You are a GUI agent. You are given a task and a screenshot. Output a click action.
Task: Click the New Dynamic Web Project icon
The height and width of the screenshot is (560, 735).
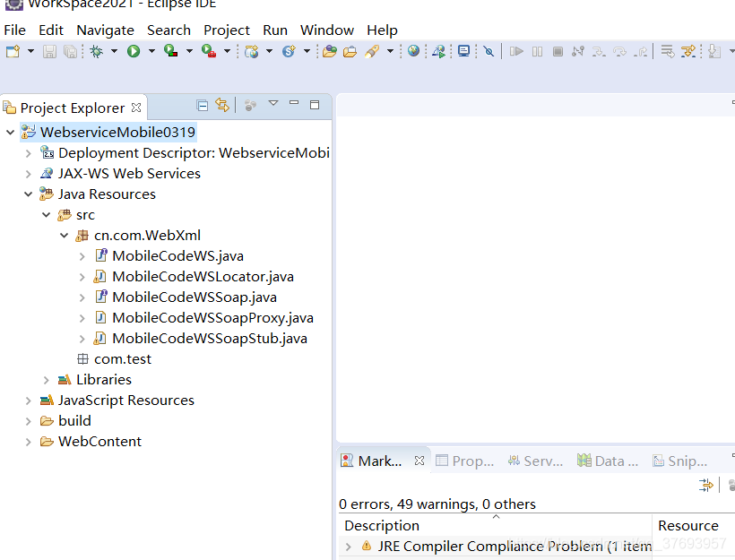[x=252, y=51]
